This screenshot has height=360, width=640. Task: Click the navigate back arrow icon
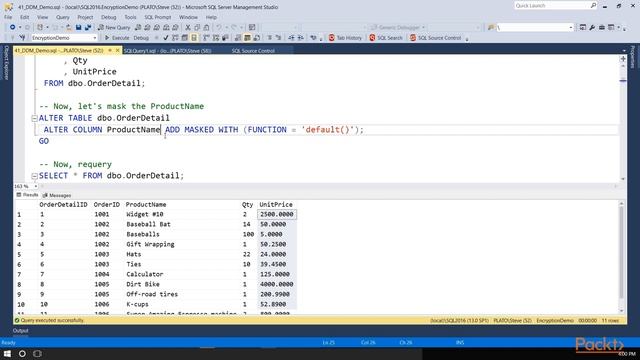13,27
